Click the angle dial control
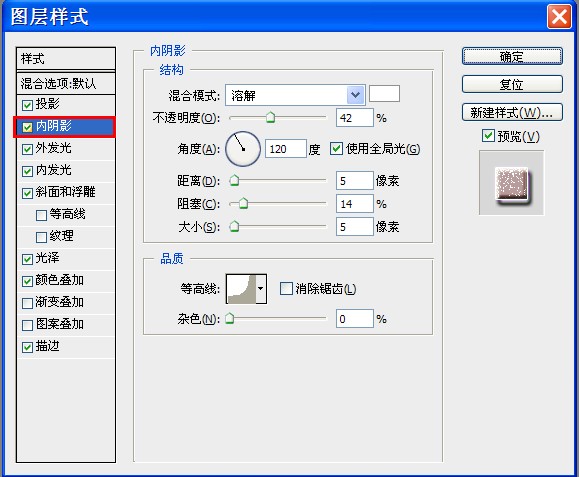Image resolution: width=579 pixels, height=477 pixels. [243, 149]
